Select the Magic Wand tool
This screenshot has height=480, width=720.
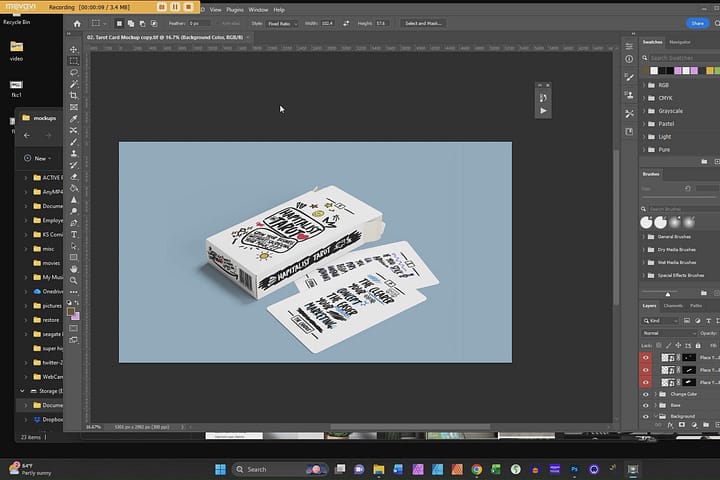click(73, 84)
